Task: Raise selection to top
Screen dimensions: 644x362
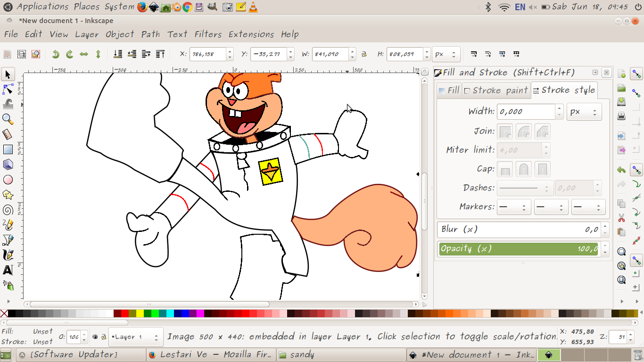Action: (x=160, y=54)
